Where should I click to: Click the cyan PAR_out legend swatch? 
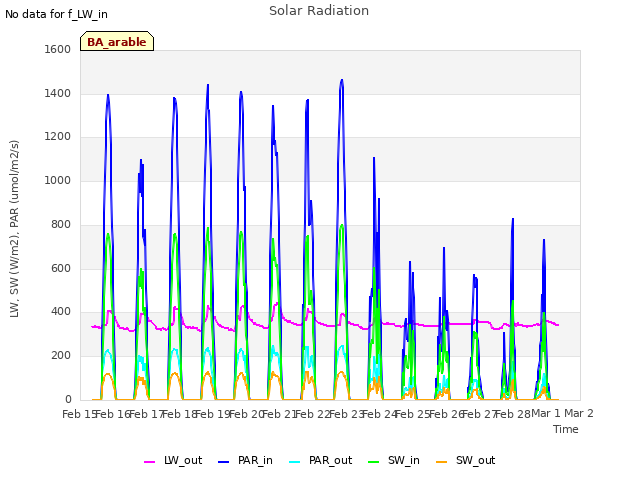294,462
